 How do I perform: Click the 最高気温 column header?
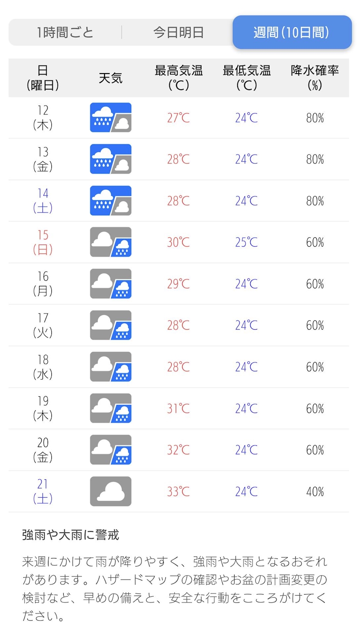178,77
